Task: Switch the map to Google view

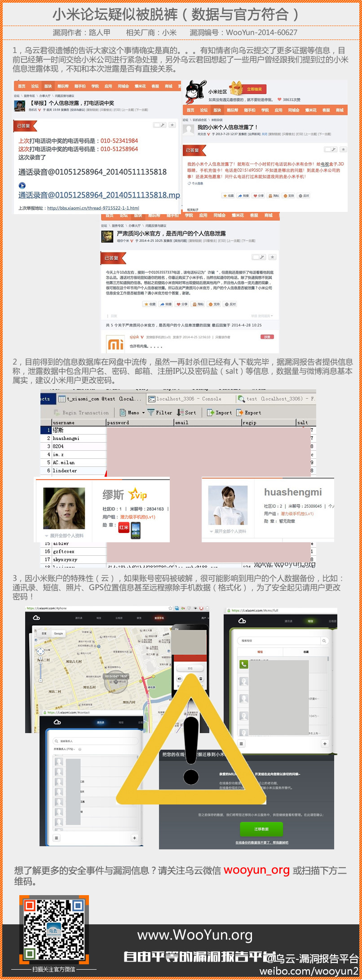Action: click(58, 633)
